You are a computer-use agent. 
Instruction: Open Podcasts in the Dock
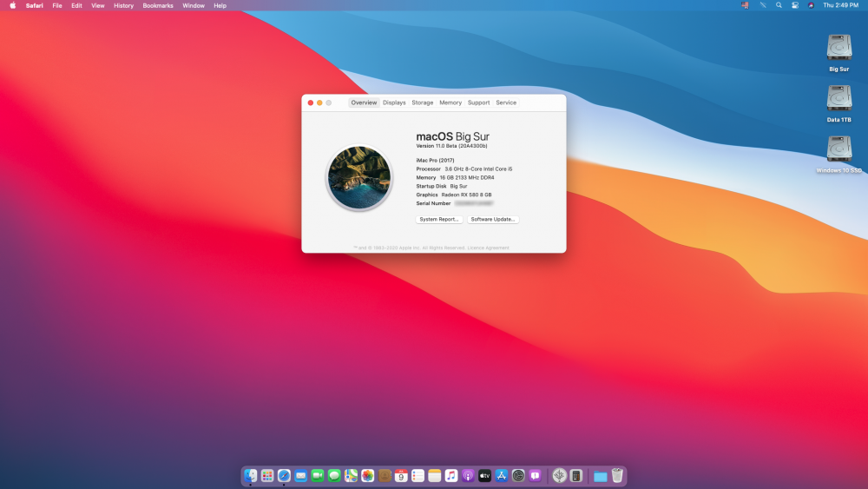coord(468,475)
